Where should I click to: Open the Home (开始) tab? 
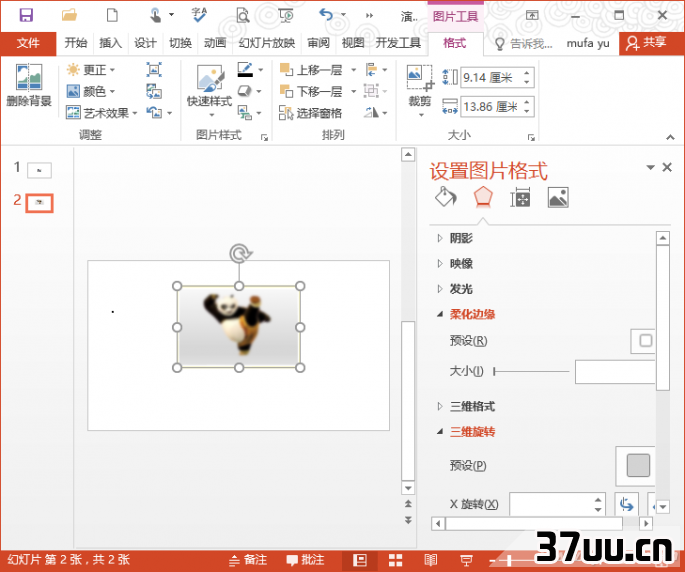tap(76, 43)
